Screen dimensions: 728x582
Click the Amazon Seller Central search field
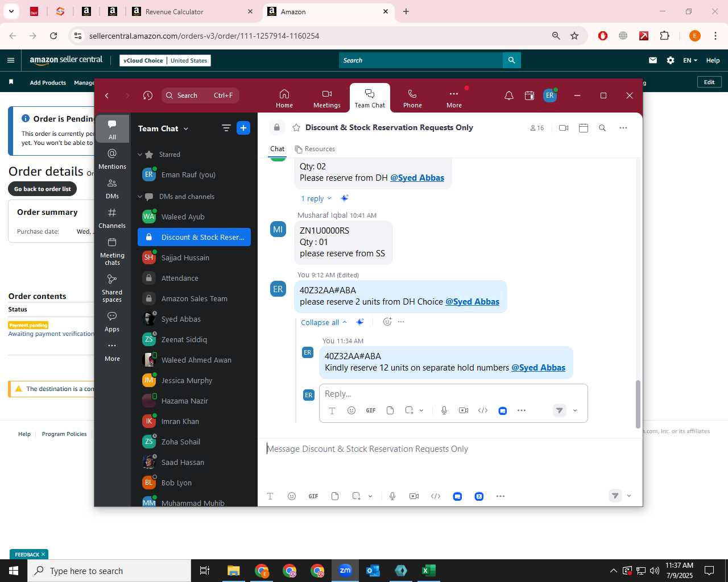[421, 60]
